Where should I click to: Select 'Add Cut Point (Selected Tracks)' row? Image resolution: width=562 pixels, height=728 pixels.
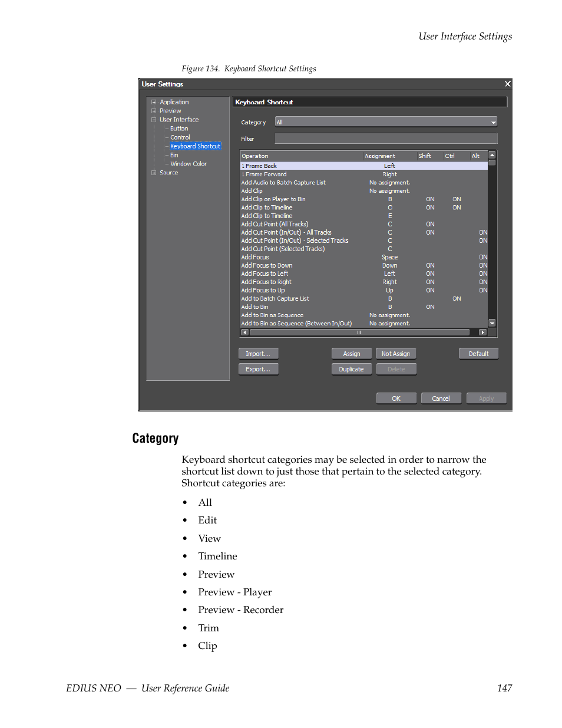click(x=364, y=249)
